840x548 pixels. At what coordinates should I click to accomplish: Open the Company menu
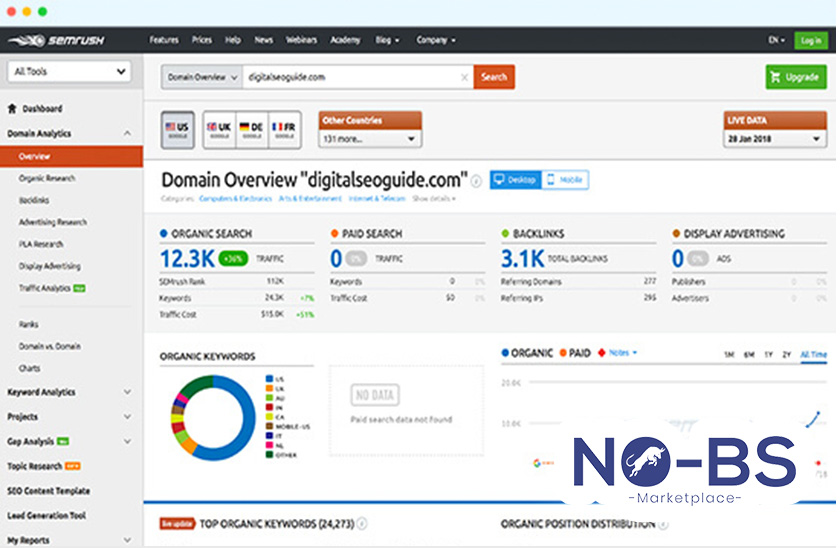pyautogui.click(x=436, y=40)
